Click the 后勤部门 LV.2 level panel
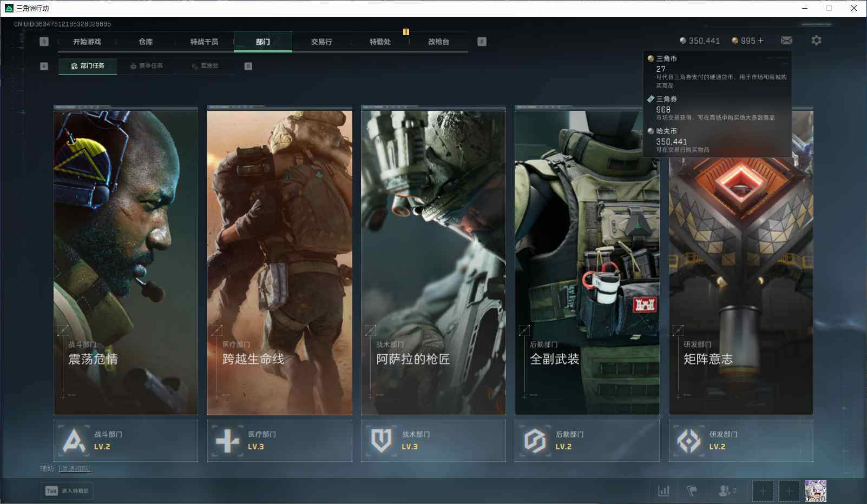867x504 pixels. pos(587,441)
